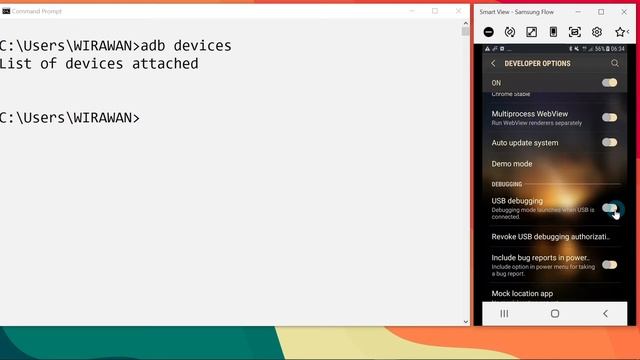The width and height of the screenshot is (640, 360).
Task: Turn off Developer Options master switch
Action: click(609, 83)
